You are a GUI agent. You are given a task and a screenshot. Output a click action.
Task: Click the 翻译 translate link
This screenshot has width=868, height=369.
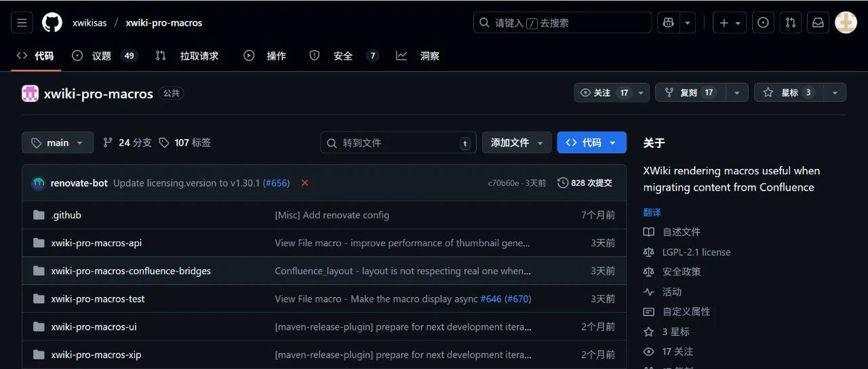tap(652, 212)
